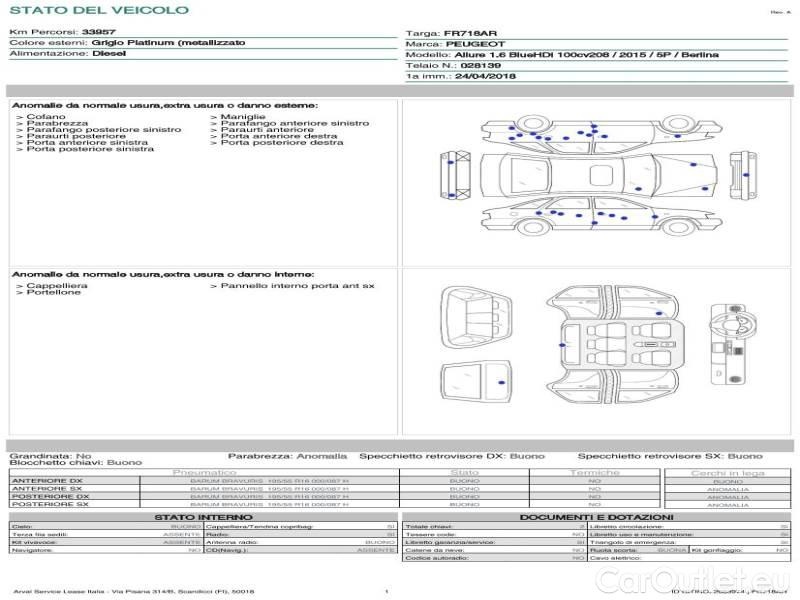
Task: Select the Pannello interno porta ant sx entry
Action: tap(297, 286)
